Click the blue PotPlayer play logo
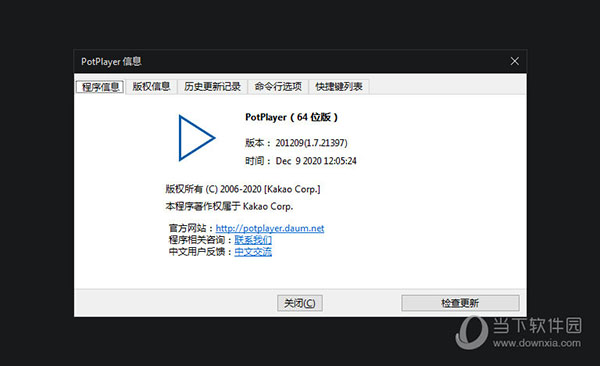600x366 pixels. 196,138
